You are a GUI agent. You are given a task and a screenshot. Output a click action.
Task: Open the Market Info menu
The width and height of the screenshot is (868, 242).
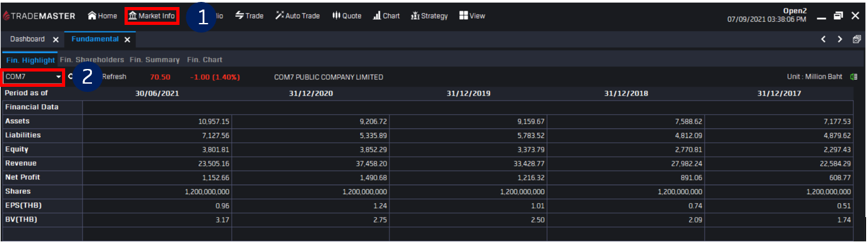pyautogui.click(x=151, y=16)
